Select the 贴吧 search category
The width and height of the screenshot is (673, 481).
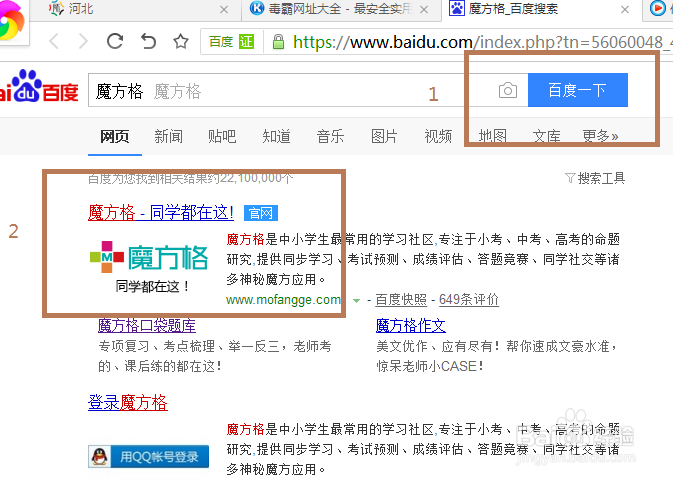click(x=222, y=136)
